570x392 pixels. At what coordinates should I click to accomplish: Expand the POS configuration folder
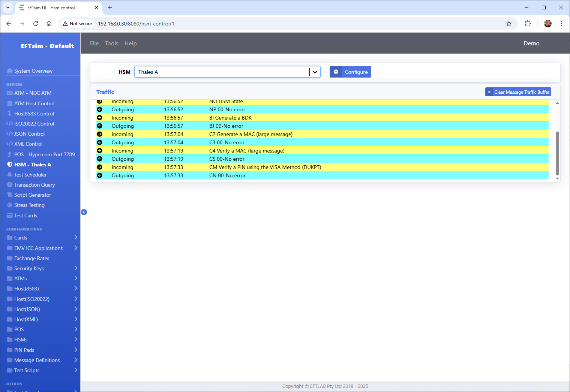click(x=76, y=329)
